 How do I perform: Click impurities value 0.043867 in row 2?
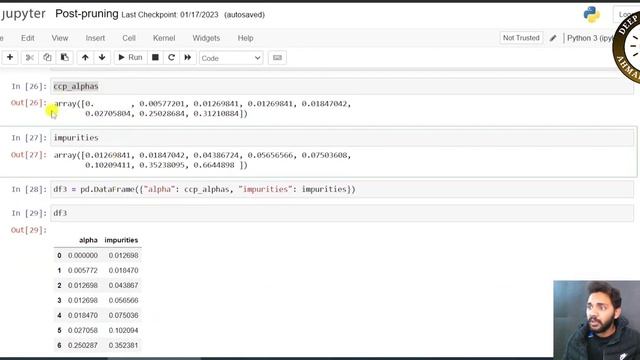(123, 285)
